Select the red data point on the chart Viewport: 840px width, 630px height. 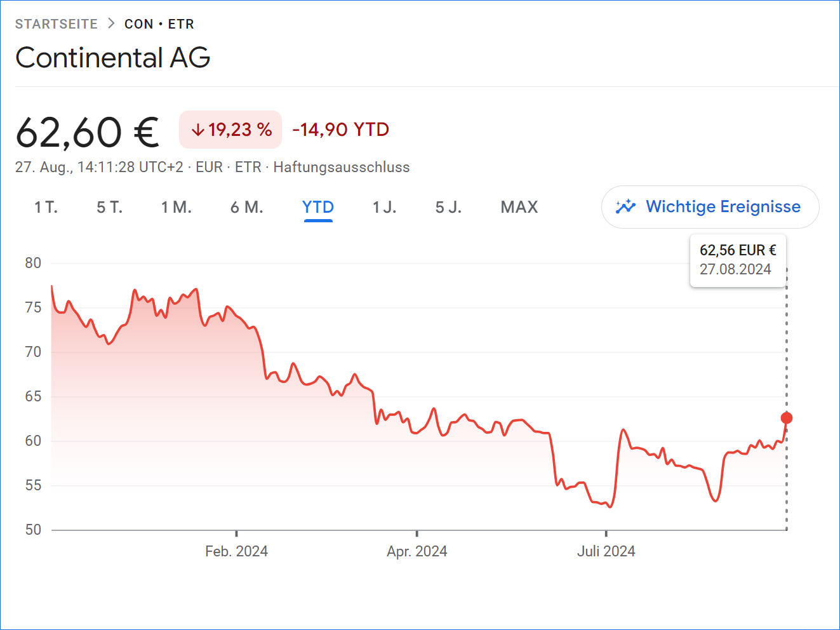786,418
